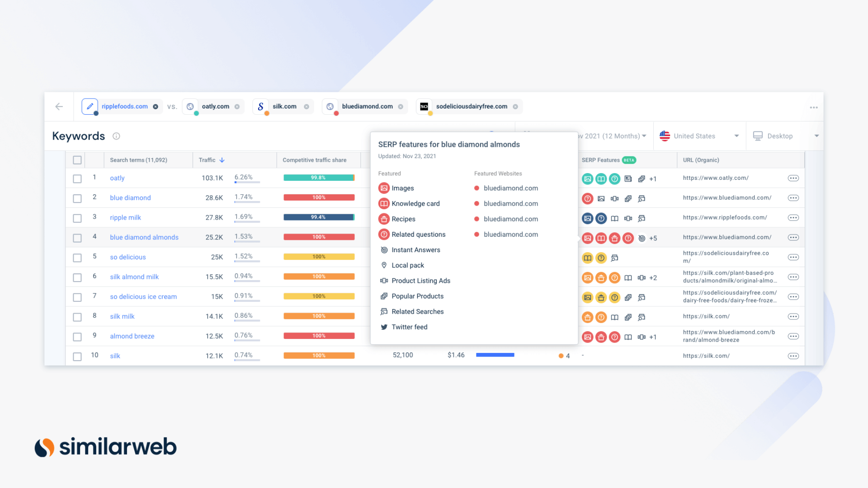Check the box for ripple milk row
The height and width of the screenshot is (488, 868).
point(77,218)
